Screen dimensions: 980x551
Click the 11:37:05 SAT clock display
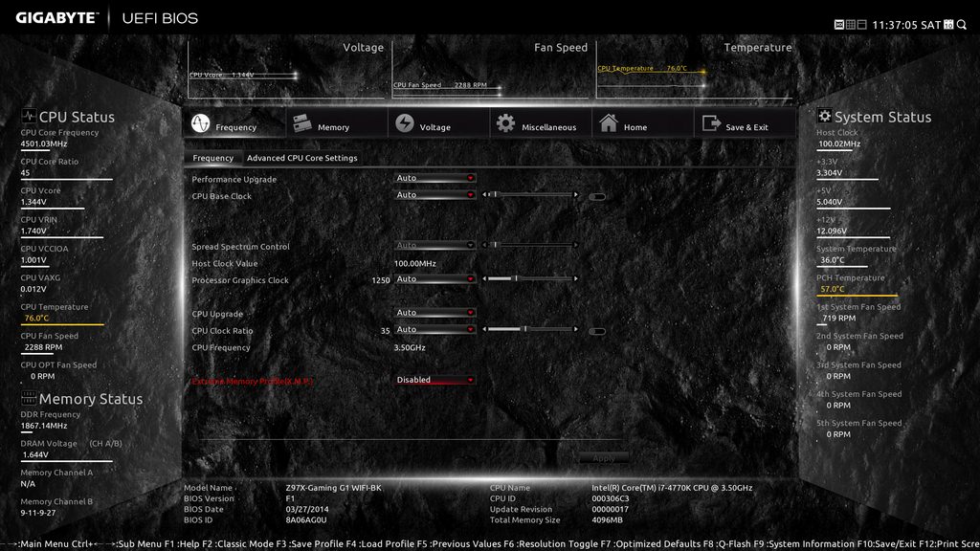pos(906,25)
